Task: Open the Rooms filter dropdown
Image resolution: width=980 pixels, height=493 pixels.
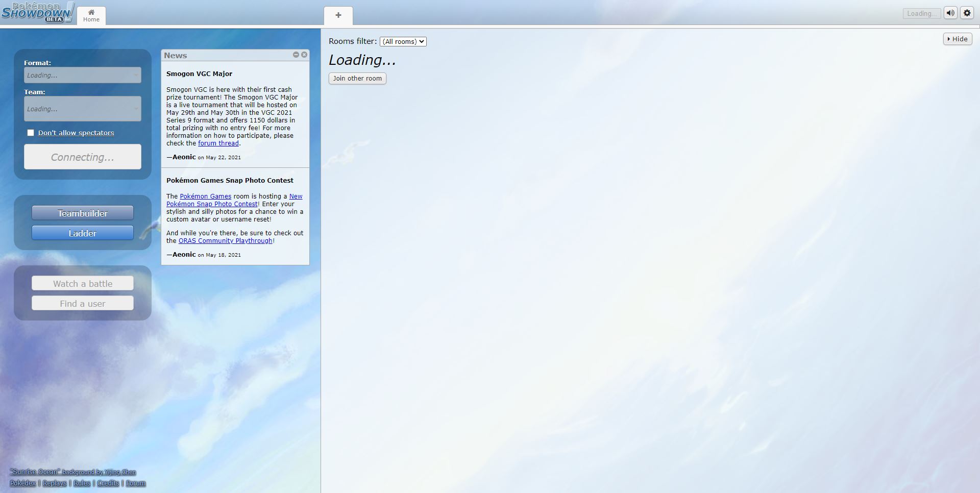Action: point(403,41)
